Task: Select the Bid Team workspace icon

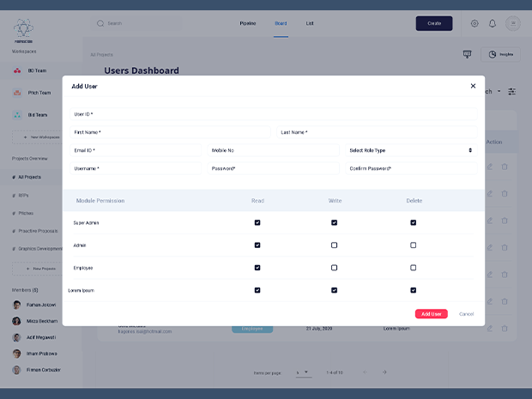Action: (x=17, y=115)
